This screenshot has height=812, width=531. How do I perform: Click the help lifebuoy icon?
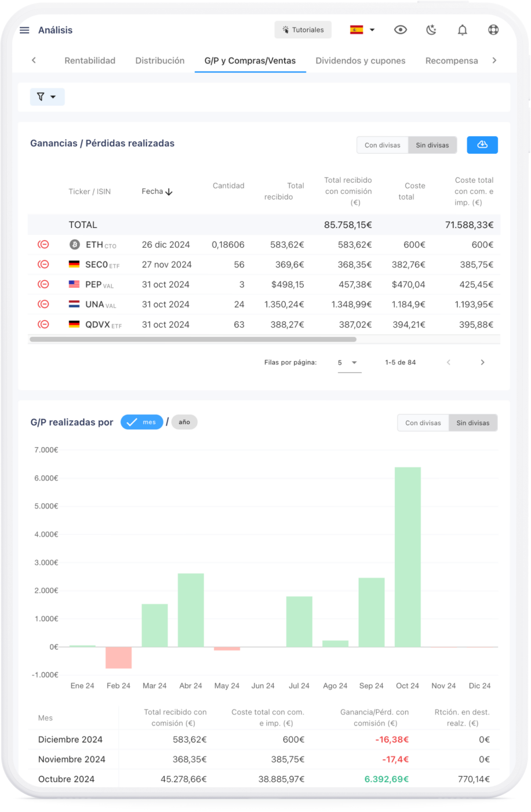coord(493,30)
